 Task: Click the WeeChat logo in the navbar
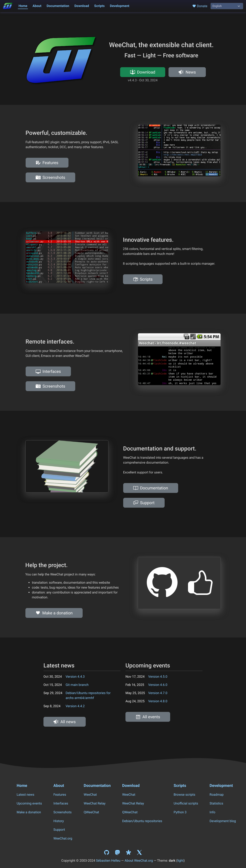8,6
